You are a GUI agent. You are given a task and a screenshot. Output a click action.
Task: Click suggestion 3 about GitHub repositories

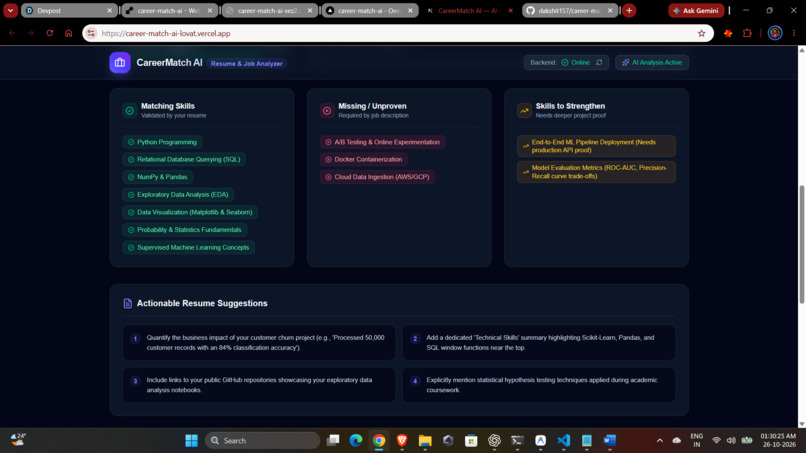click(259, 385)
